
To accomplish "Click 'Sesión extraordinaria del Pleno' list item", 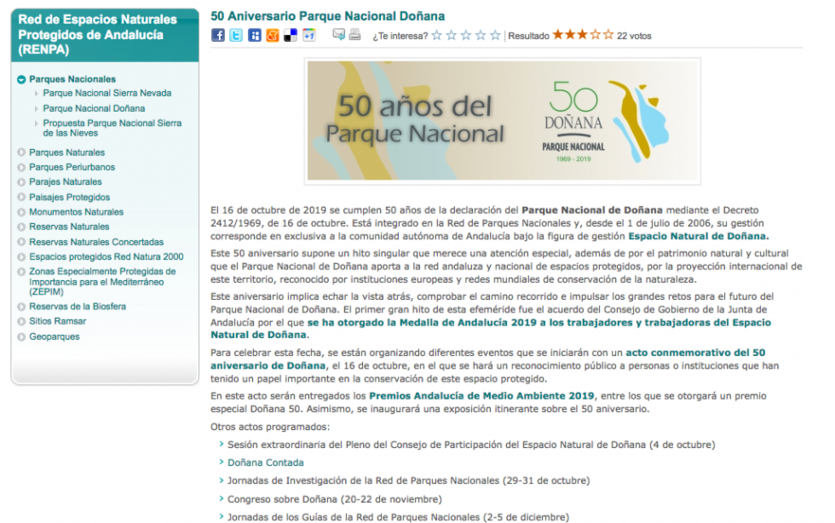I will pyautogui.click(x=471, y=445).
